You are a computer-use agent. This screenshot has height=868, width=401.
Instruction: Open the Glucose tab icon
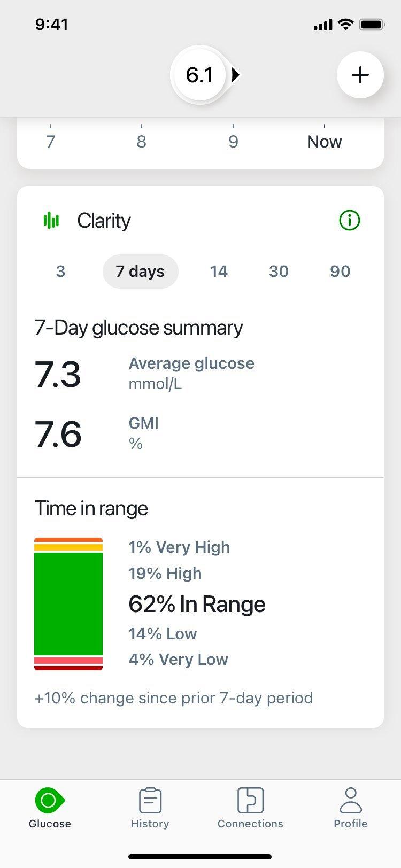[x=50, y=800]
